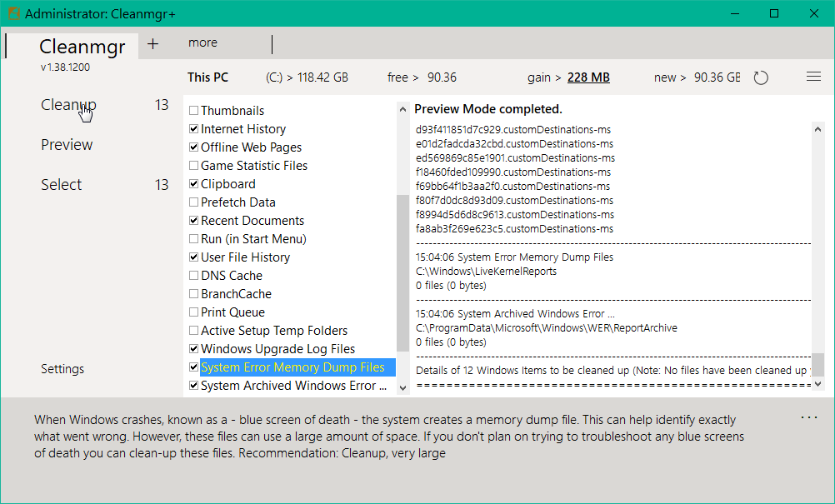Click the 228 MB gain link

[588, 77]
